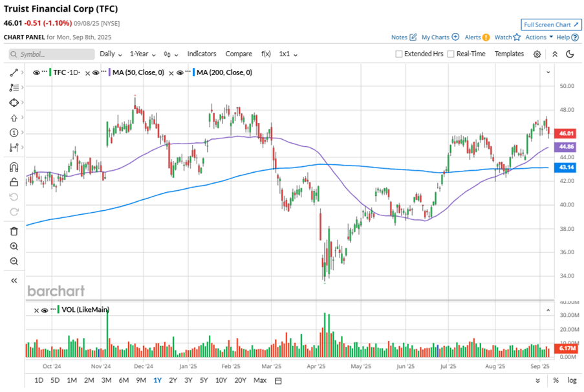
Task: Open Full Screen Chart
Action: 551,25
